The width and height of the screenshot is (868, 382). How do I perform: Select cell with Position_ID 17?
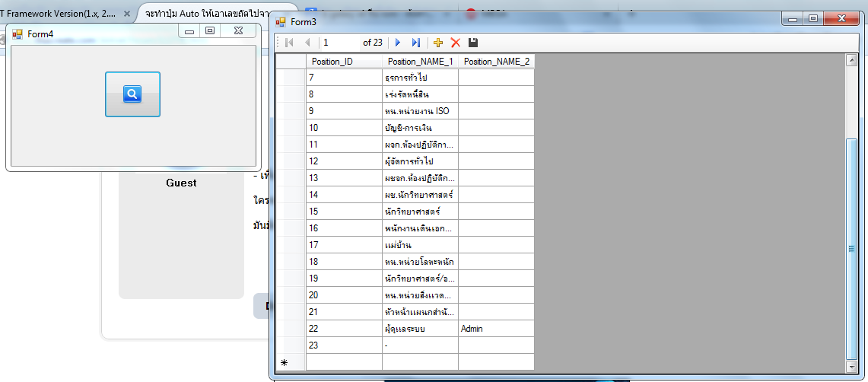click(x=344, y=245)
